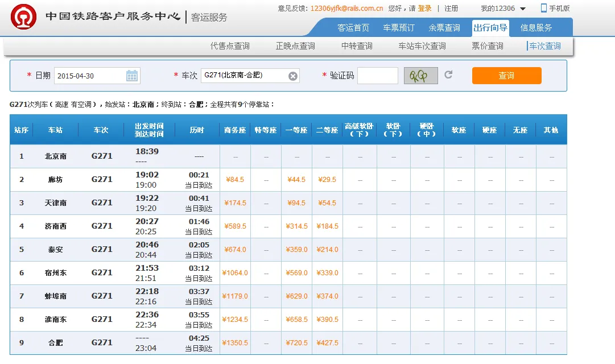Click the 客运服务 header text
The width and height of the screenshot is (615, 364).
209,17
